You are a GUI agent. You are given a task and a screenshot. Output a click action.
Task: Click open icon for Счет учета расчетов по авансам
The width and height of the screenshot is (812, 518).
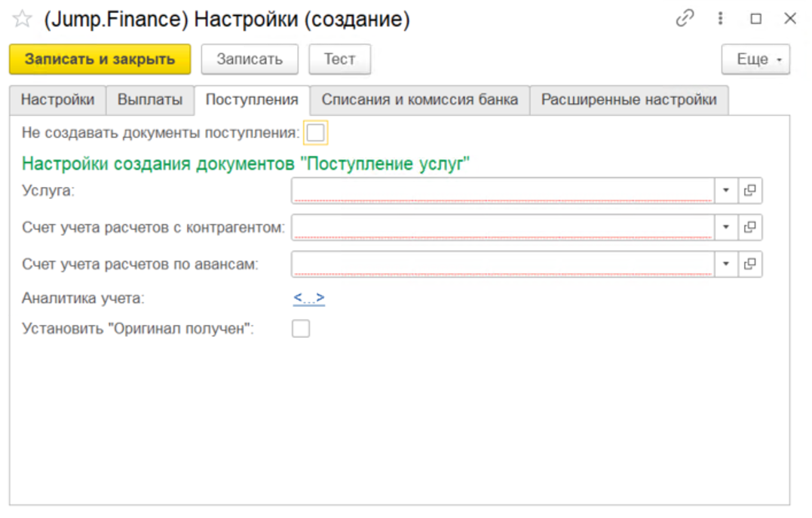pos(749,263)
